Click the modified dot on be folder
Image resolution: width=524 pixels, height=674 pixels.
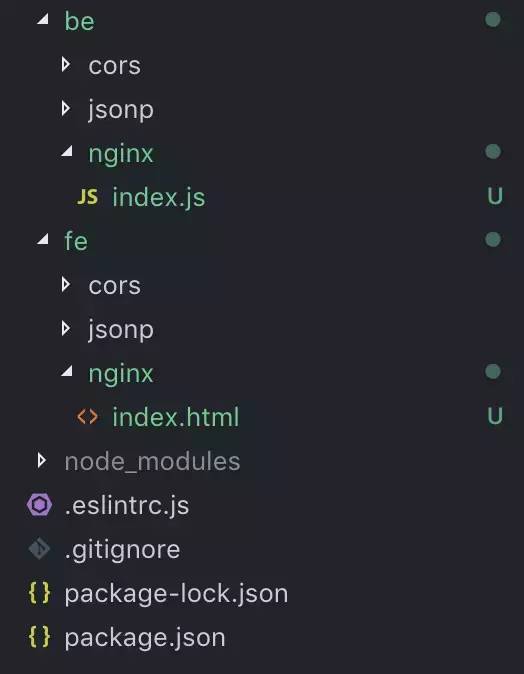493,19
